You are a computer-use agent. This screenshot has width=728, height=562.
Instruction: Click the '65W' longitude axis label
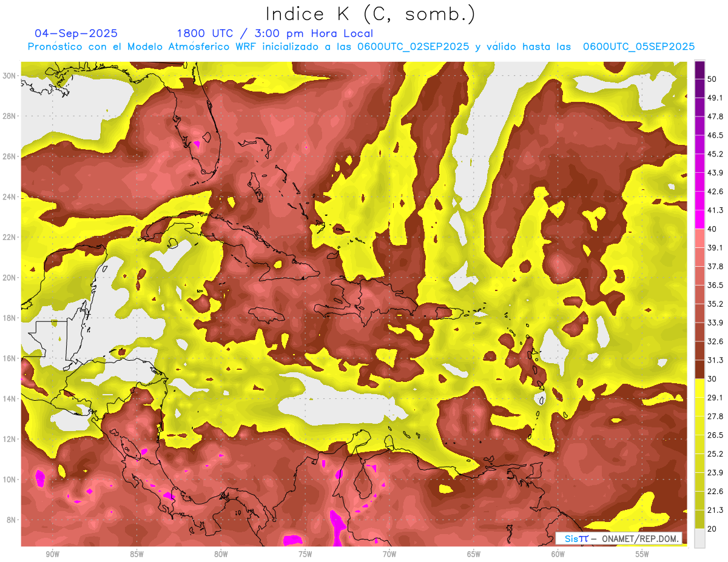click(x=474, y=554)
